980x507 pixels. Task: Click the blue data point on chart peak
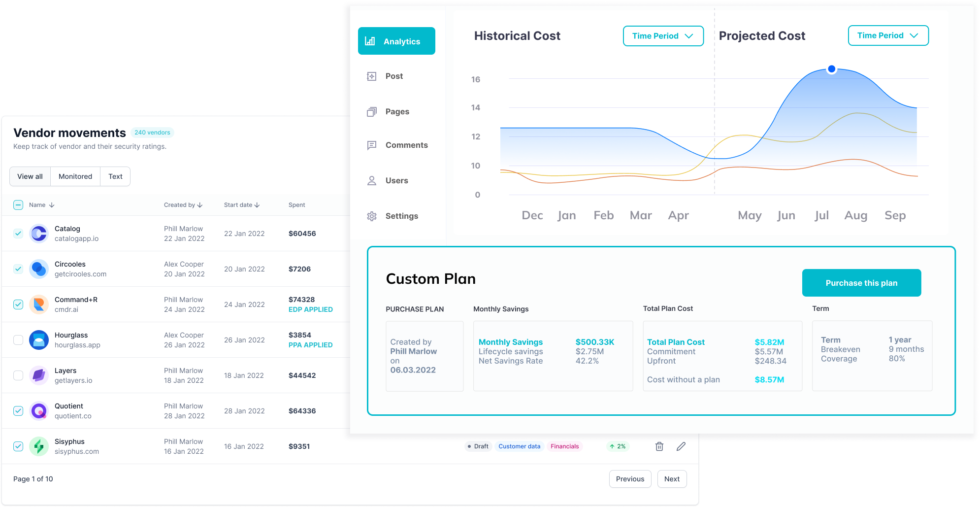[832, 69]
